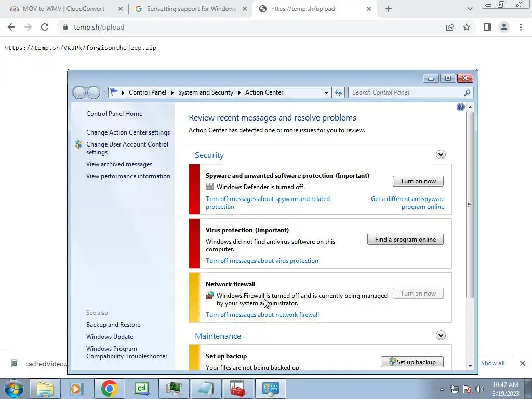Open Chrome side panel icon

pos(487,27)
